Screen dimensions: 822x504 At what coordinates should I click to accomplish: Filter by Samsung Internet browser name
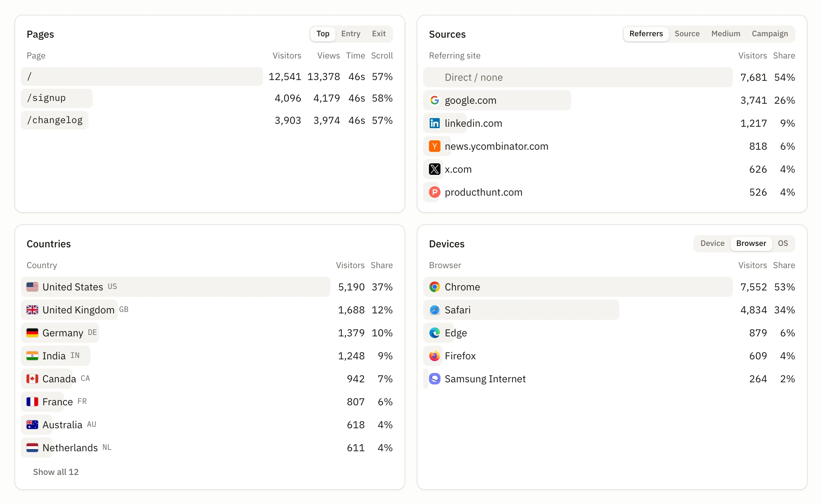485,379
